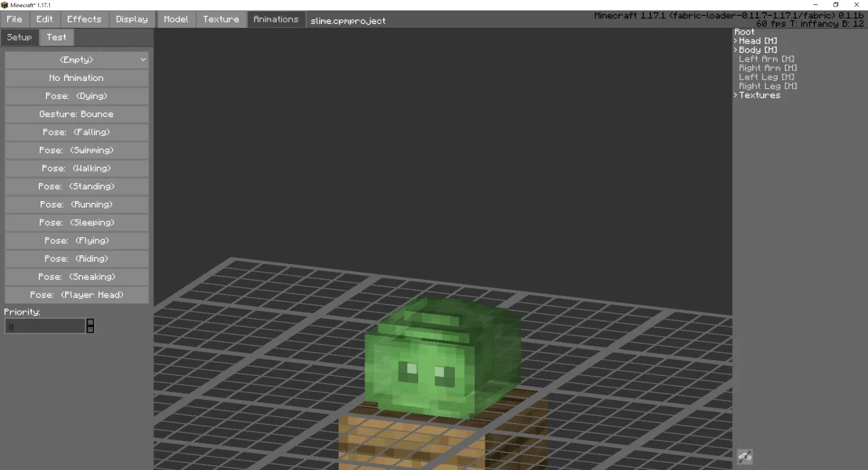The width and height of the screenshot is (868, 470).
Task: Test the Pose: (Dying) animation
Action: tap(77, 95)
